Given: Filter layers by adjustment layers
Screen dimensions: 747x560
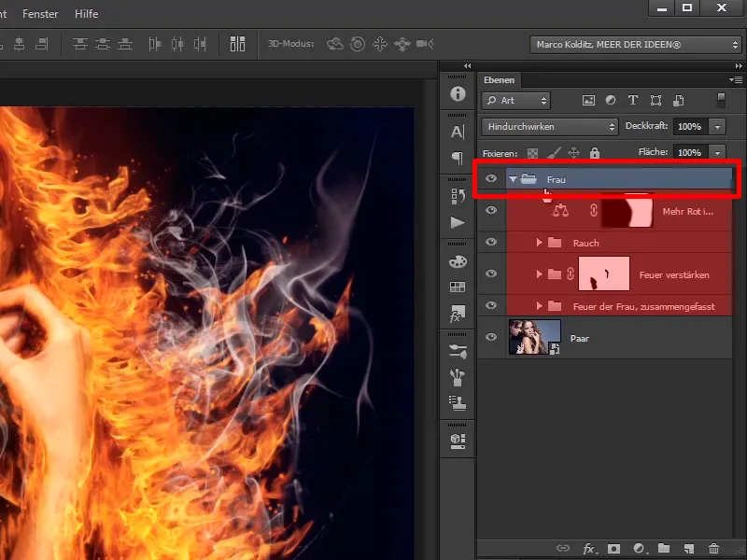Looking at the screenshot, I should (x=611, y=100).
